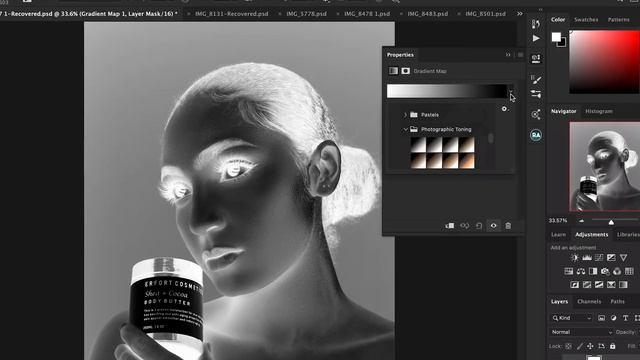This screenshot has width=640, height=360.
Task: Toggle filter for adjustment layers
Action: (613, 318)
